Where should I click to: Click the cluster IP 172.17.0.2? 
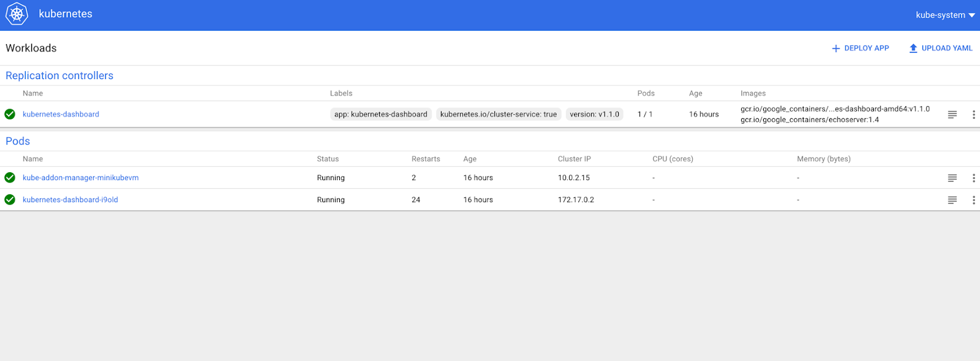576,200
